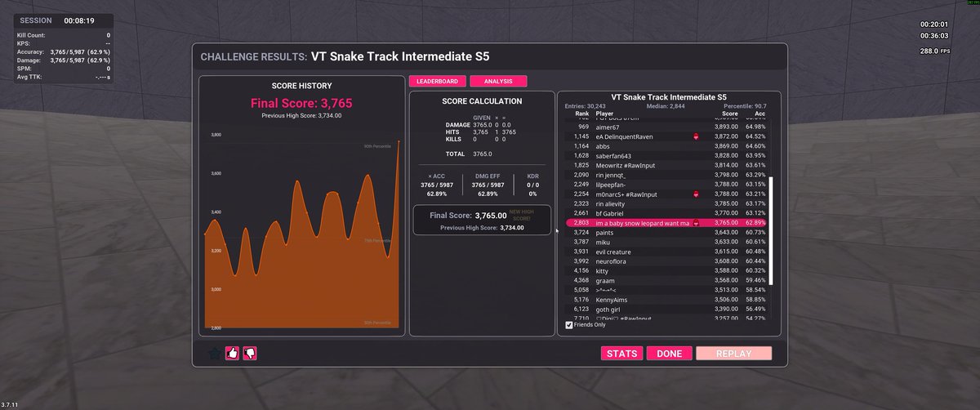Image resolution: width=980 pixels, height=410 pixels.
Task: Select leaderboard row for miku
Action: point(666,242)
